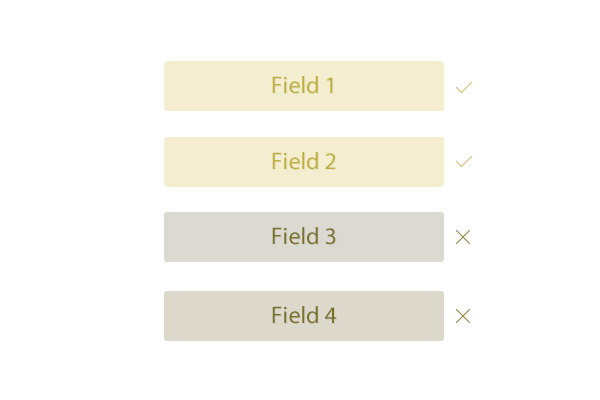Click the "Field 4" text label

(x=303, y=315)
